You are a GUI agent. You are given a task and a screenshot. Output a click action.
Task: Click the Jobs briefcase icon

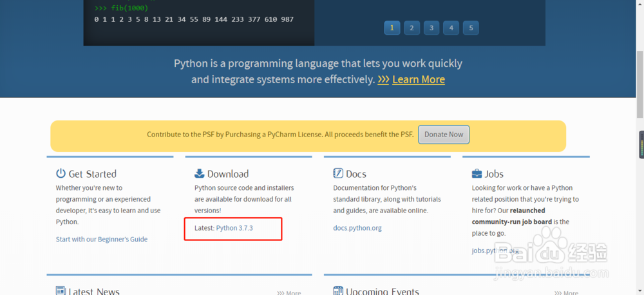click(x=477, y=173)
